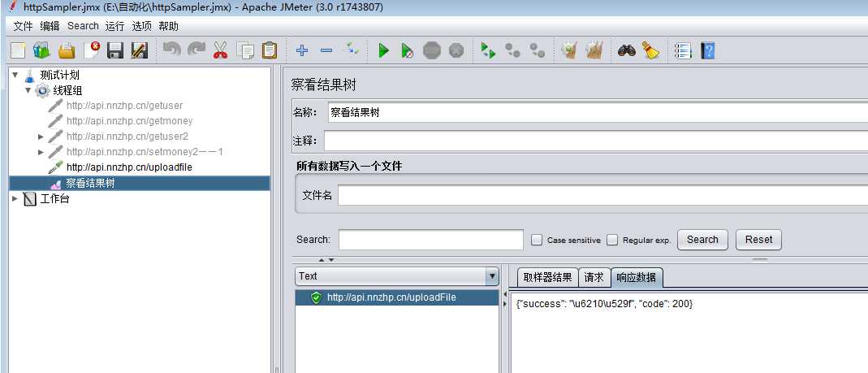The width and height of the screenshot is (868, 373).
Task: Collapse the 线程组 tree node
Action: (x=28, y=89)
